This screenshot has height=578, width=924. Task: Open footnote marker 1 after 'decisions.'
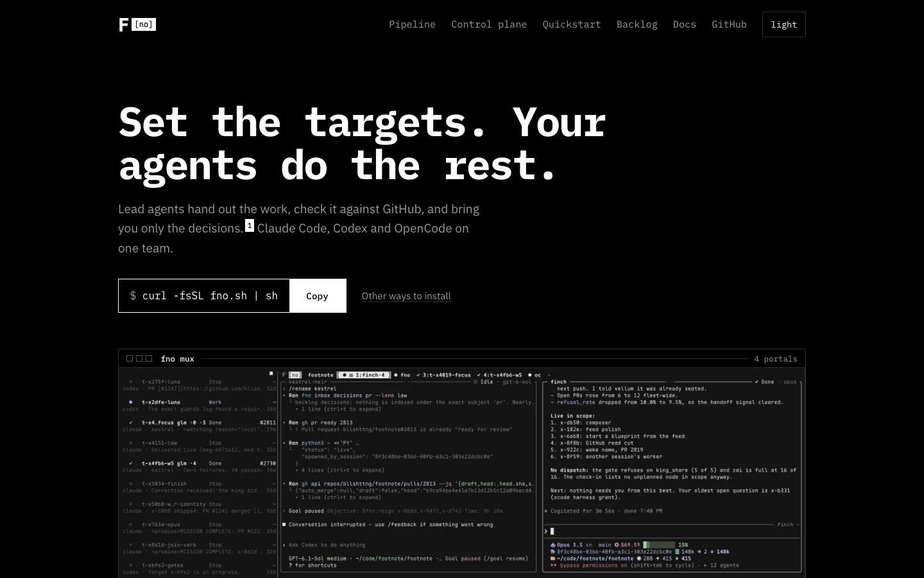[250, 225]
